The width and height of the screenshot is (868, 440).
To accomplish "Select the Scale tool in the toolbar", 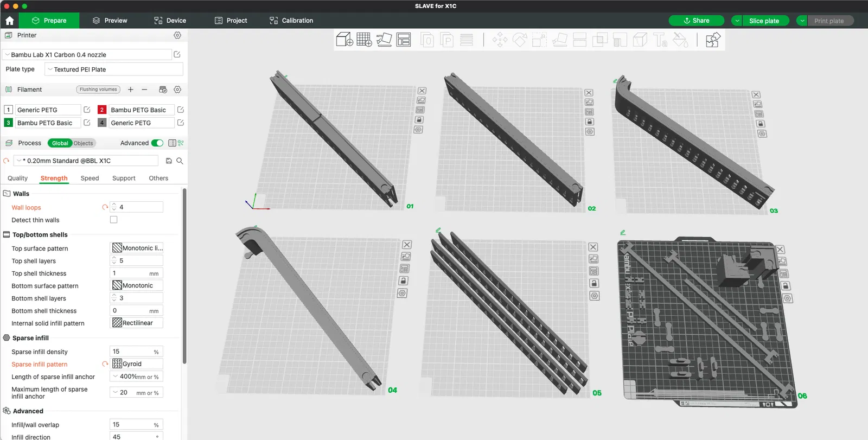I will pyautogui.click(x=539, y=40).
